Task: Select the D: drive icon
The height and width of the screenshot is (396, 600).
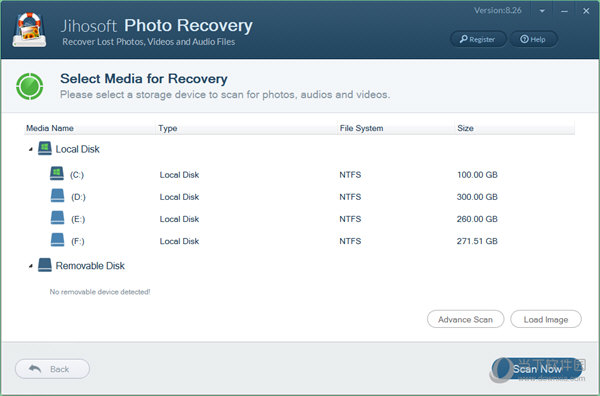Action: [x=57, y=196]
